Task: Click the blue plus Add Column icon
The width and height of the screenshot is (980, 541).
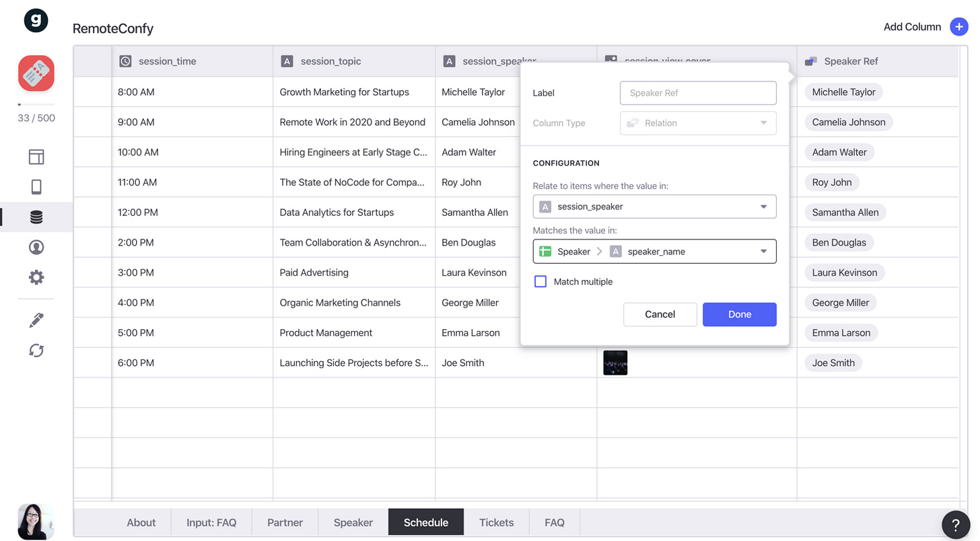Action: tap(959, 27)
